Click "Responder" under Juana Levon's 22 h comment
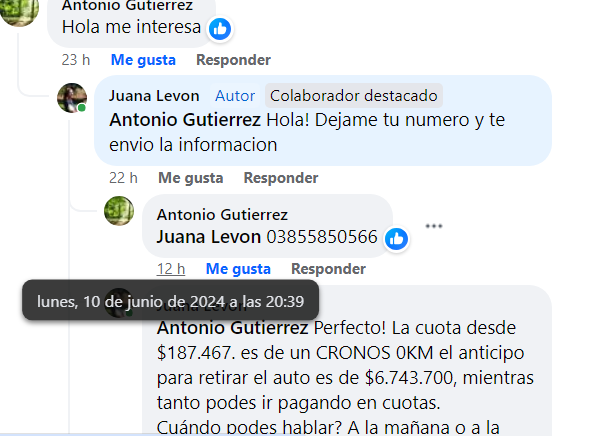595x436 pixels. coord(281,178)
